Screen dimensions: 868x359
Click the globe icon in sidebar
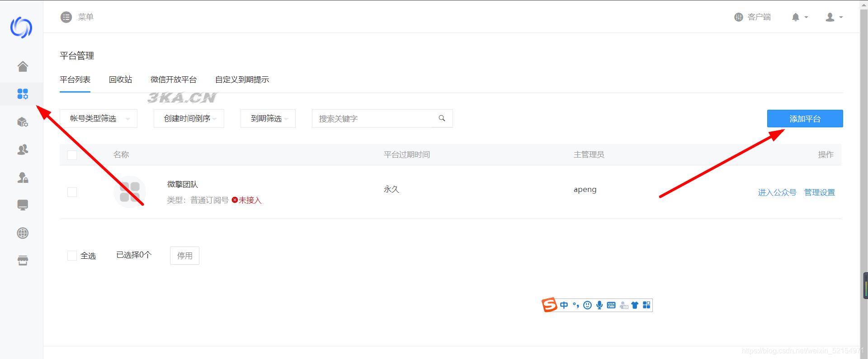23,233
